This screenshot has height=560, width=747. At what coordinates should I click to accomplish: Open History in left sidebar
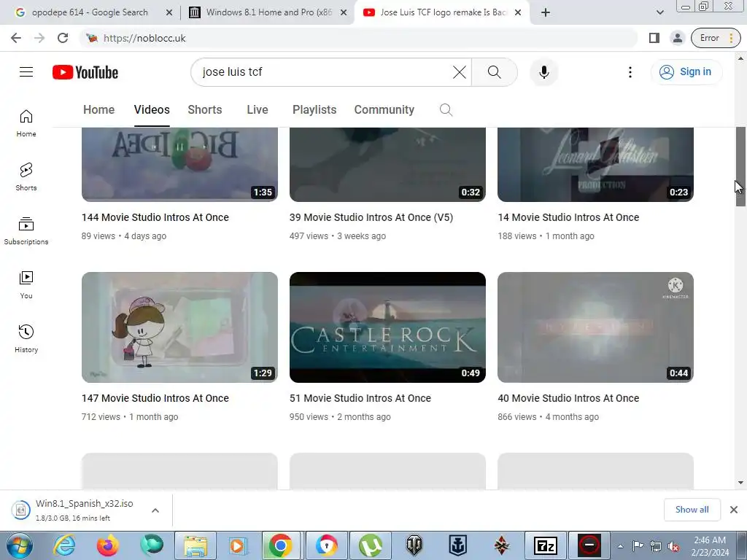pos(26,338)
